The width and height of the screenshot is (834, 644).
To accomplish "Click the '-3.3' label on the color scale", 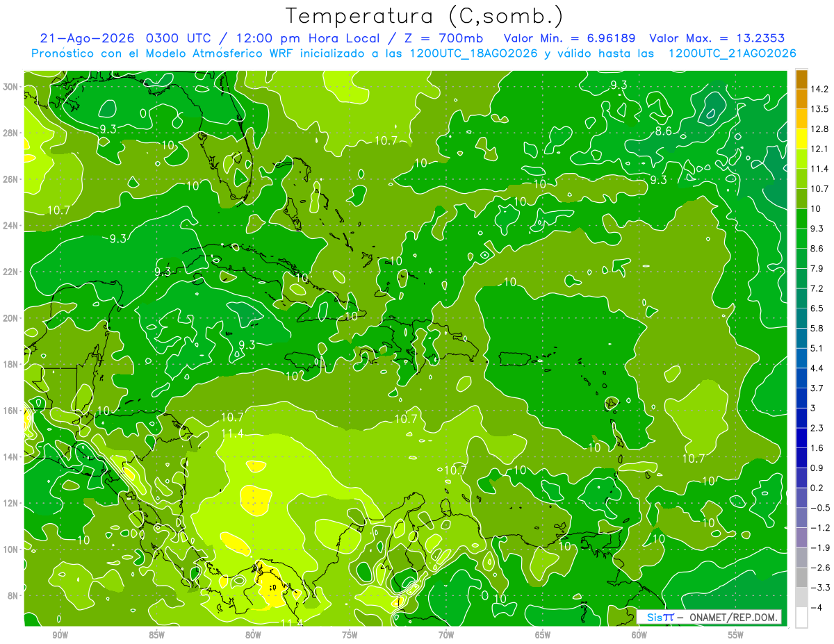I will pyautogui.click(x=820, y=588).
